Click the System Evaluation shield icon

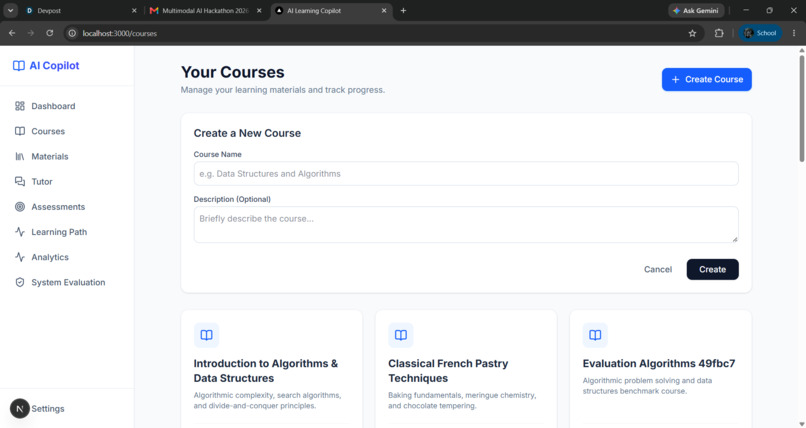pos(20,282)
